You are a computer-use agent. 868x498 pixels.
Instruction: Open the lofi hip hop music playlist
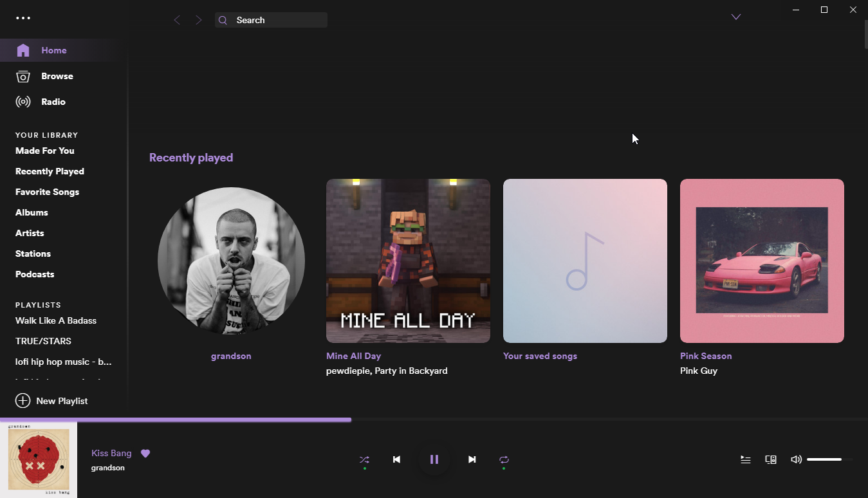pos(64,362)
